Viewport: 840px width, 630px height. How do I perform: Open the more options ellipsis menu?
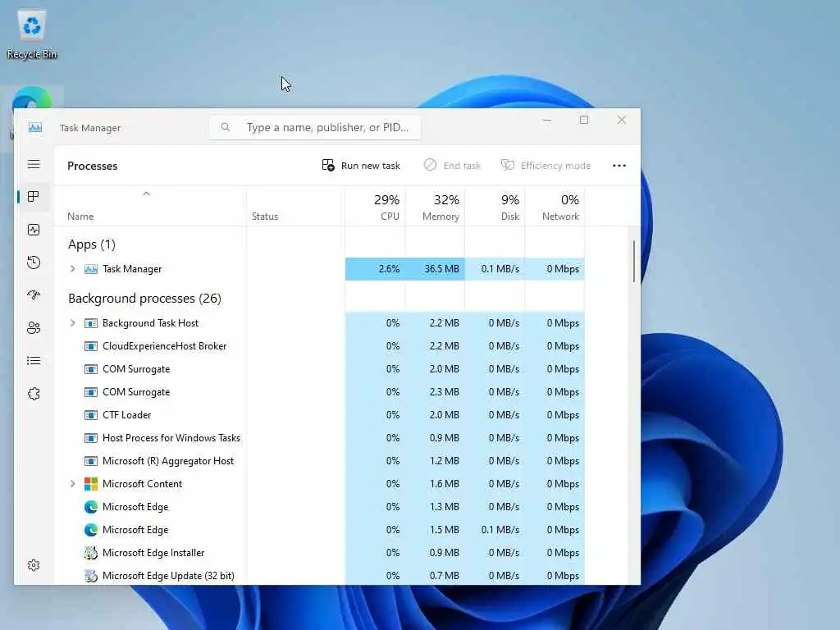(x=619, y=166)
